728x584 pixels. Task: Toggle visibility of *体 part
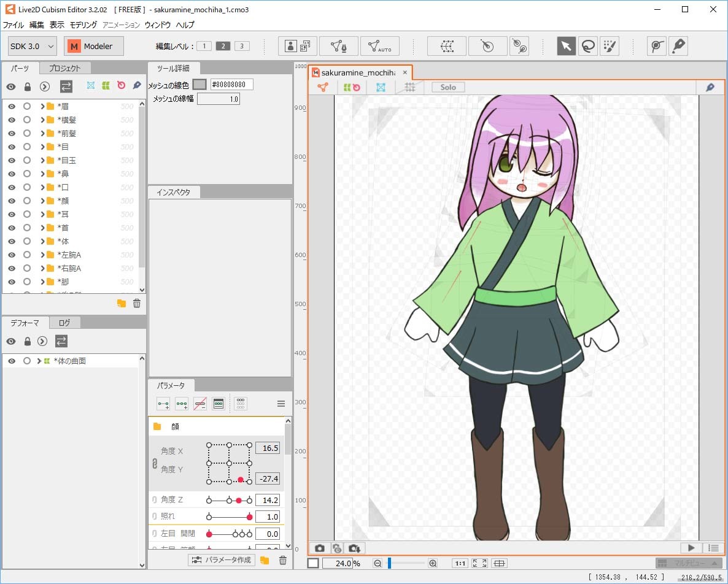[12, 241]
